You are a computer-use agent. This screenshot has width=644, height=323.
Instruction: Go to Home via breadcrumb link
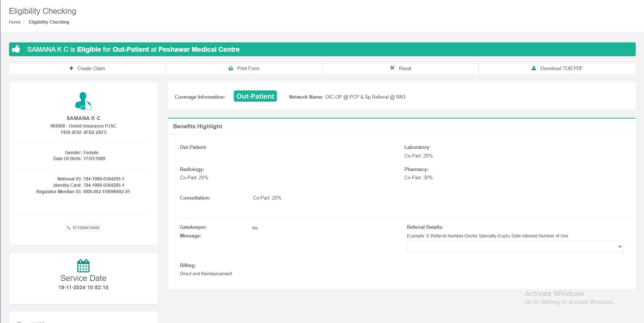pyautogui.click(x=15, y=22)
